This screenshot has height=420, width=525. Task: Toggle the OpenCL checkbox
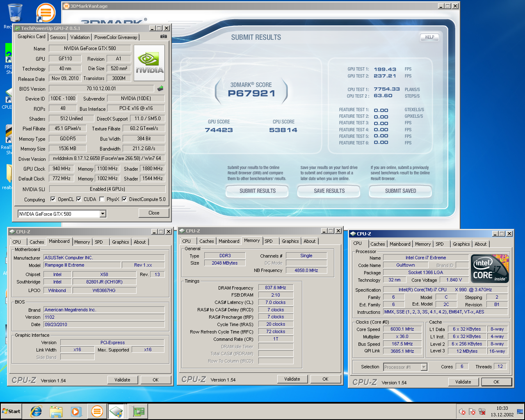tap(53, 199)
